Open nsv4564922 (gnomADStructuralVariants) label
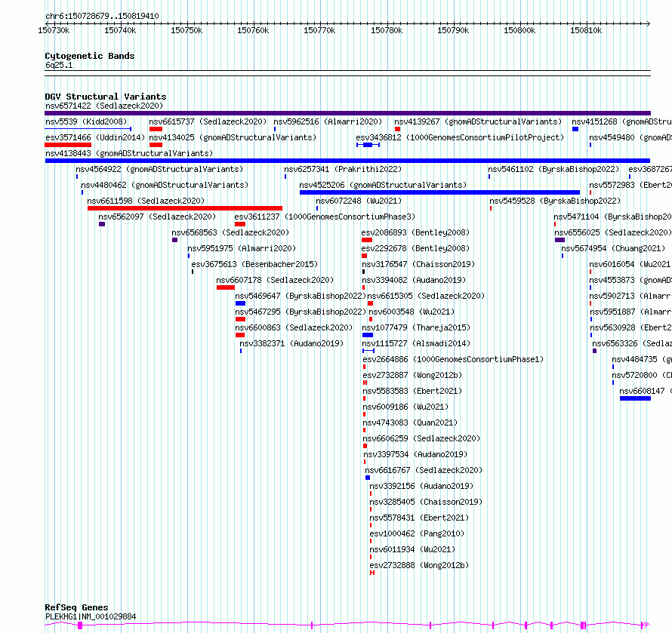This screenshot has height=633, width=672. pos(159,169)
